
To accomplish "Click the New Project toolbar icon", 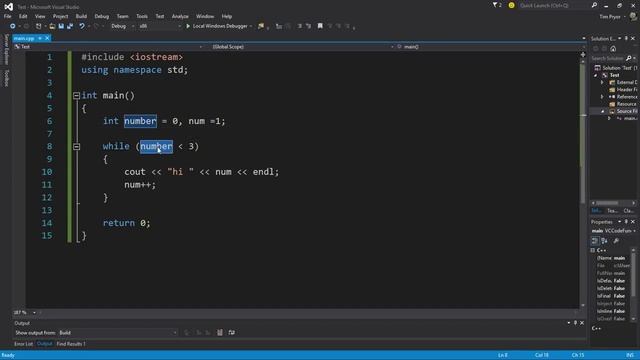I will [39, 26].
